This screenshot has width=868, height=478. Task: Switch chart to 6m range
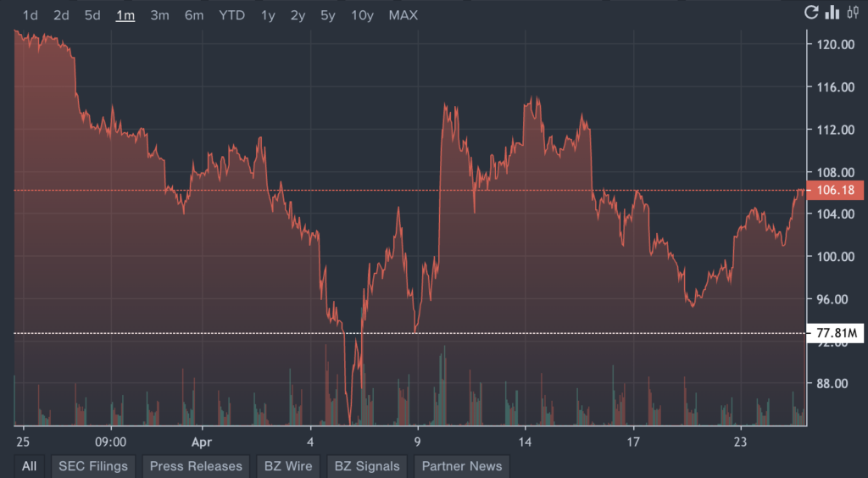coord(194,15)
